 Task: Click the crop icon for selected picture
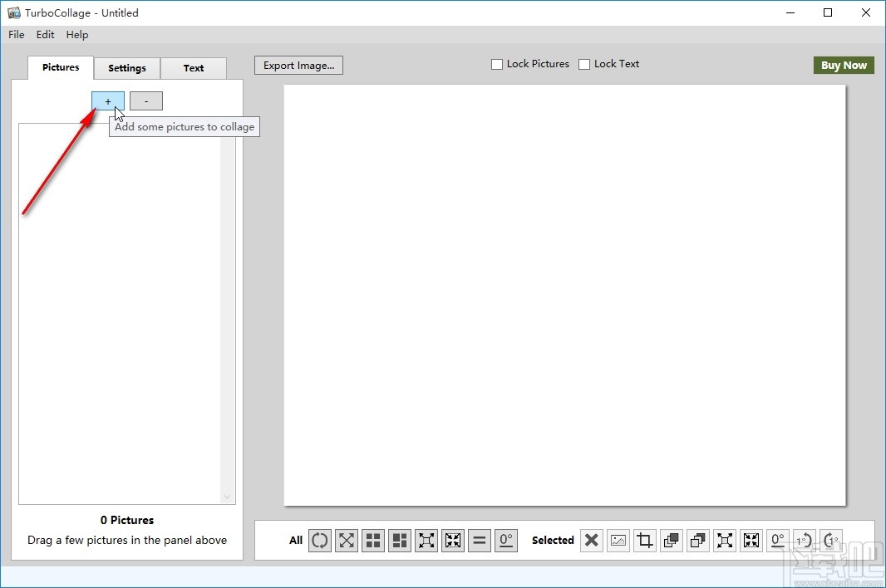pyautogui.click(x=644, y=541)
